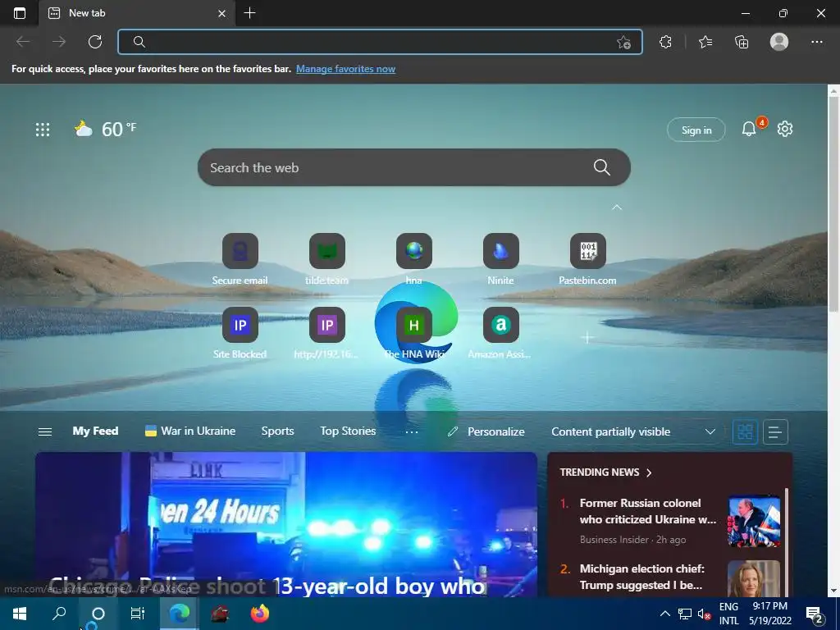
Task: Show hidden system tray icons chevron
Action: click(x=664, y=614)
